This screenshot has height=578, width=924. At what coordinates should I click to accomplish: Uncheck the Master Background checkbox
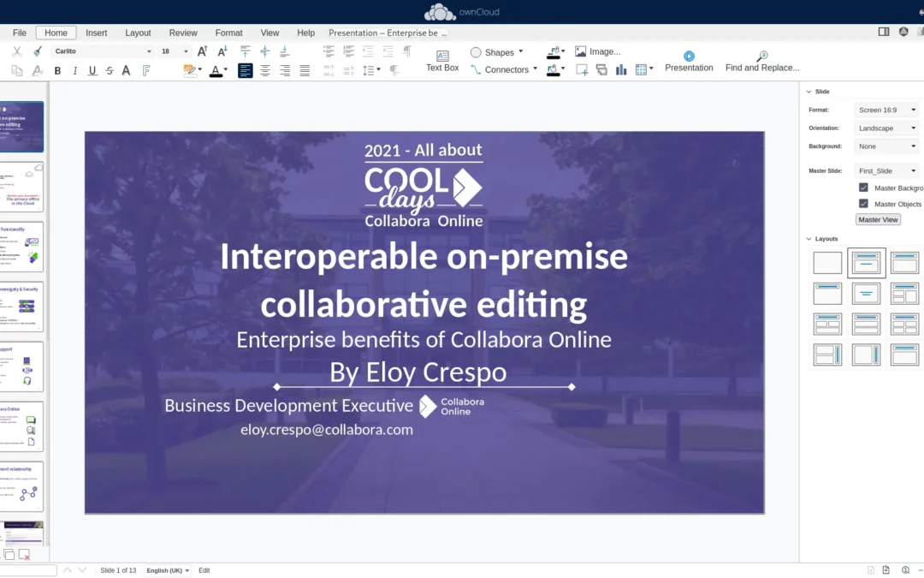click(x=863, y=188)
